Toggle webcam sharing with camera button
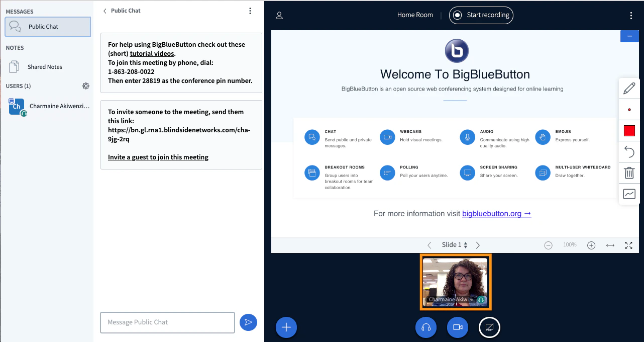The height and width of the screenshot is (342, 644). [x=458, y=327]
